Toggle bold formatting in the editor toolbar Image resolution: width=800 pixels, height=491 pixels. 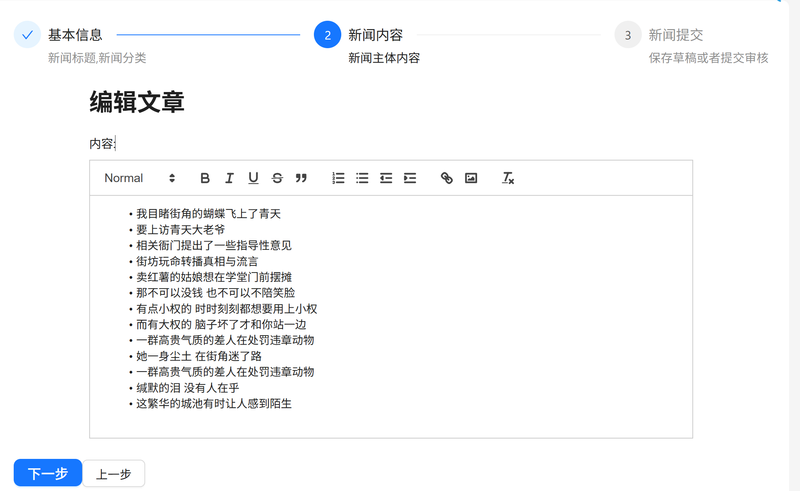[x=205, y=178]
